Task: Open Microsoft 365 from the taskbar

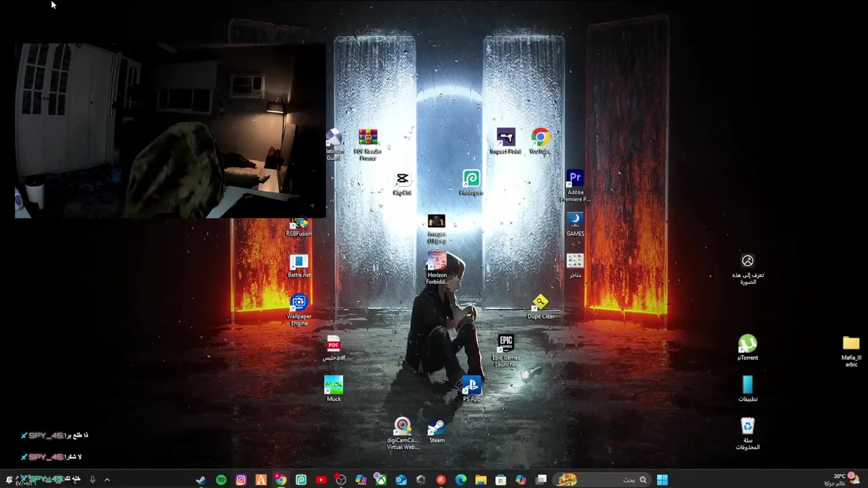Action: click(x=361, y=480)
